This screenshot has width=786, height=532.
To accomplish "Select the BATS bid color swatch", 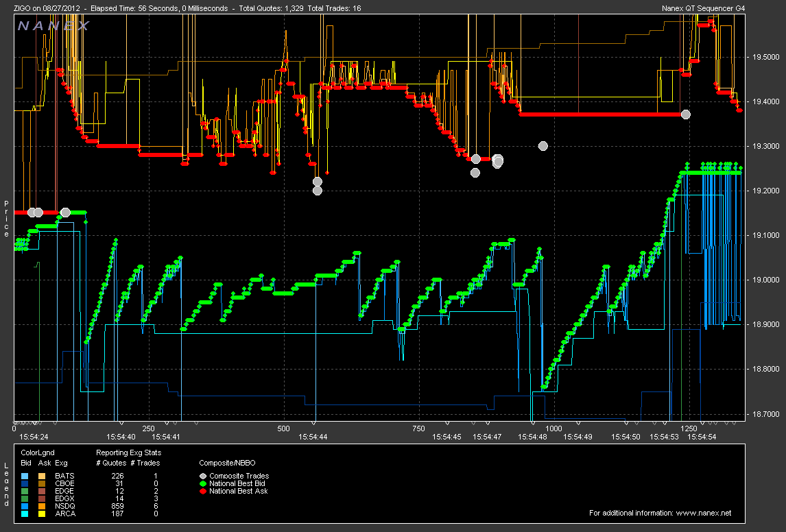I will coord(25,476).
